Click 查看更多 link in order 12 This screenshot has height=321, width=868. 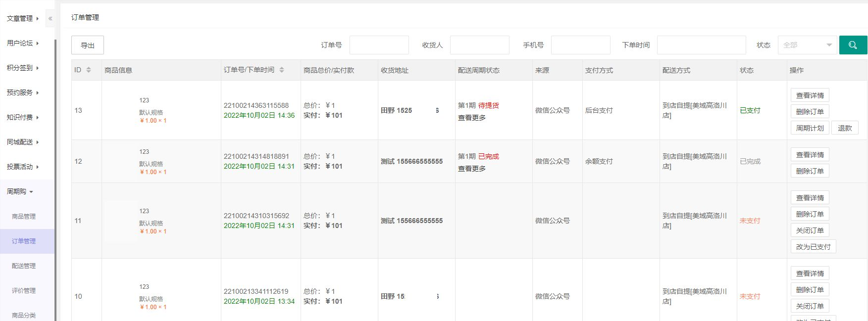(x=471, y=169)
